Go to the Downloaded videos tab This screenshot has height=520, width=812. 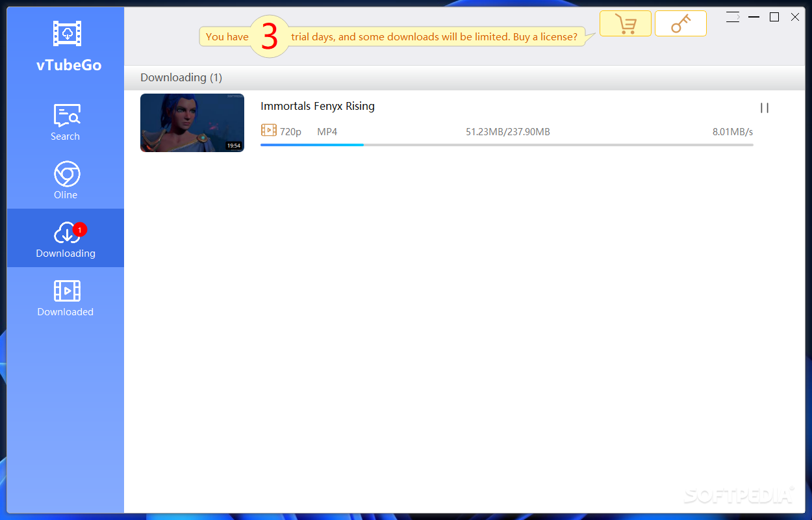(x=66, y=297)
